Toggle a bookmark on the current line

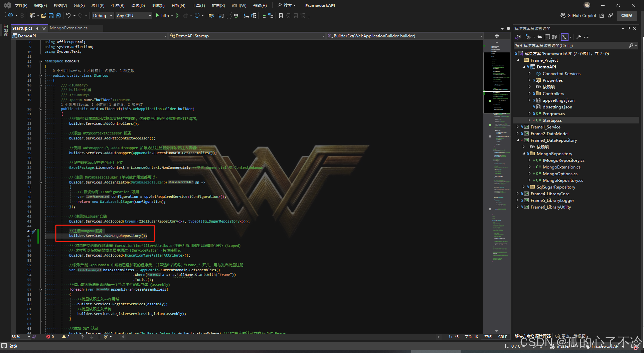[281, 15]
